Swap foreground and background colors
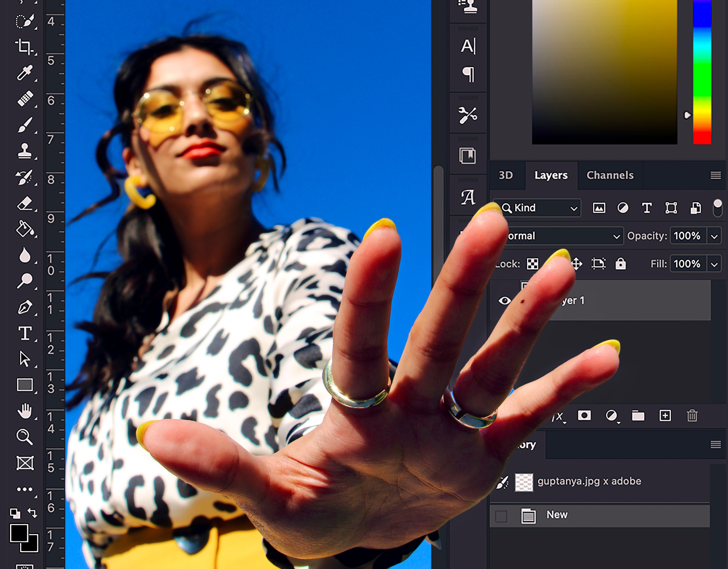The image size is (728, 569). tap(32, 513)
